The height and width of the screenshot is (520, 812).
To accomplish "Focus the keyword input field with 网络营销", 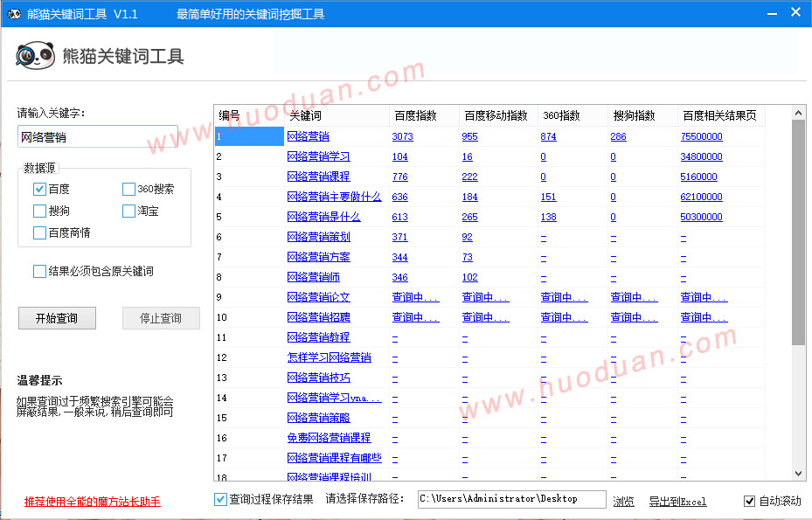I will coord(98,136).
